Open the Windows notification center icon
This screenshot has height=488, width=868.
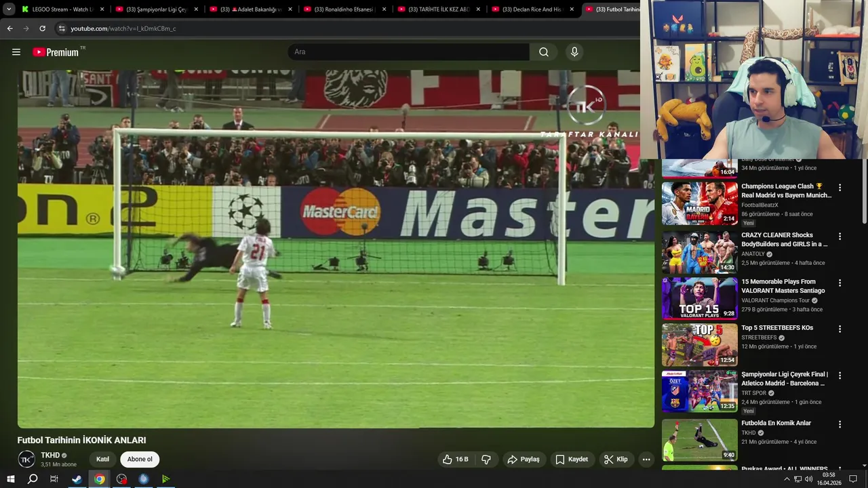[x=853, y=479]
